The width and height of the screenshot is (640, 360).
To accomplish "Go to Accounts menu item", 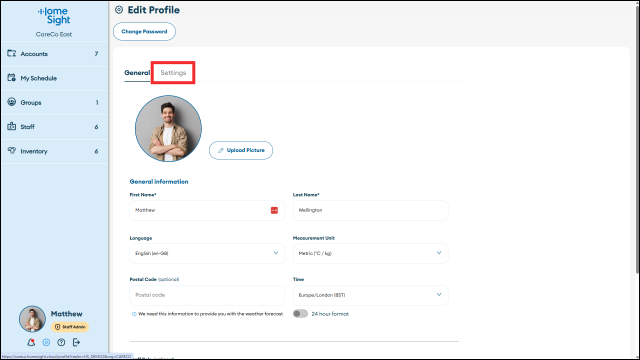I will [x=55, y=54].
